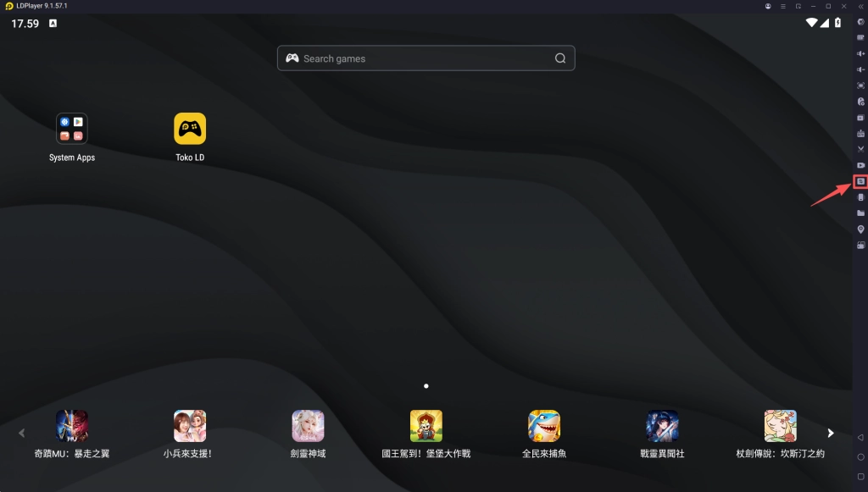The width and height of the screenshot is (868, 492).
Task: Open the shared folder icon in sidebar
Action: coord(860,213)
